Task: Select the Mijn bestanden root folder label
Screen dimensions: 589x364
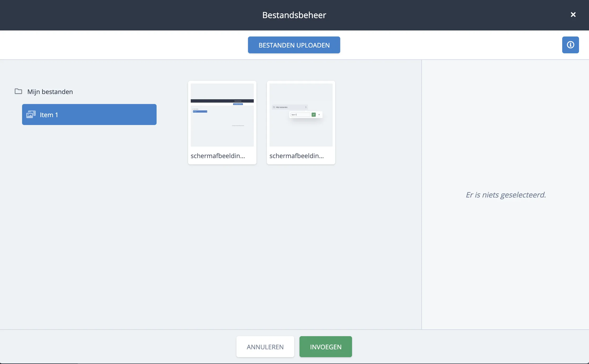Action: tap(50, 92)
